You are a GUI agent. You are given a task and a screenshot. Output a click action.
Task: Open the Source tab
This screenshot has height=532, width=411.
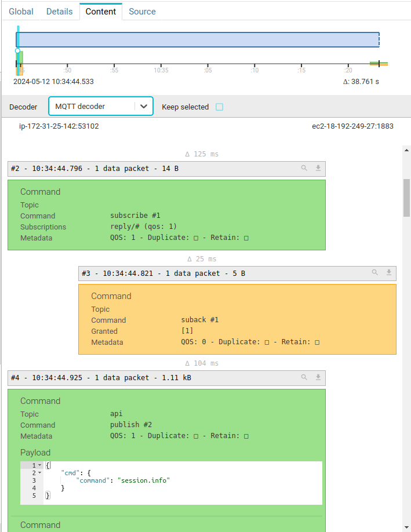click(142, 12)
